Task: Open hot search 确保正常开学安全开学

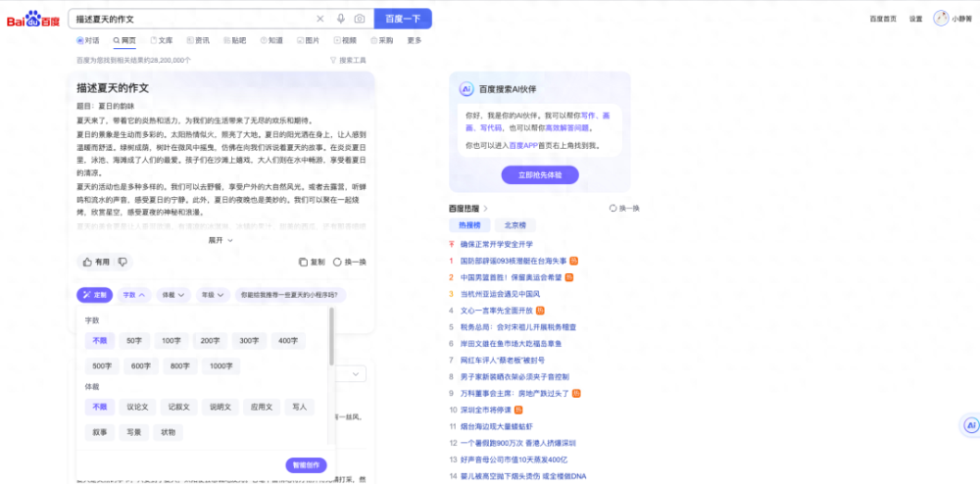Action: (x=496, y=244)
